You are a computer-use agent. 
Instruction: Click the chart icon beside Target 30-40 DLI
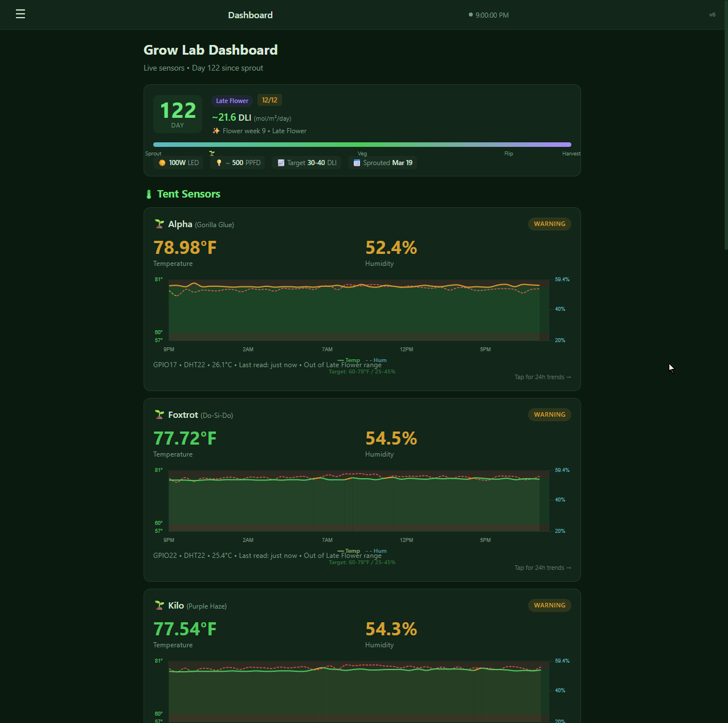point(281,163)
